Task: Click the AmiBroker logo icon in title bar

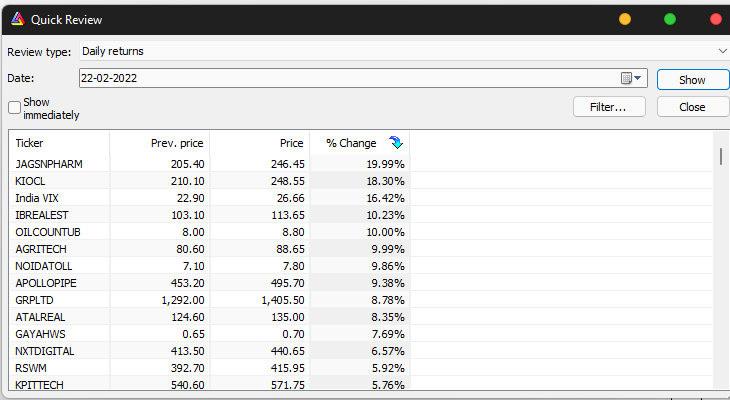Action: click(18, 19)
